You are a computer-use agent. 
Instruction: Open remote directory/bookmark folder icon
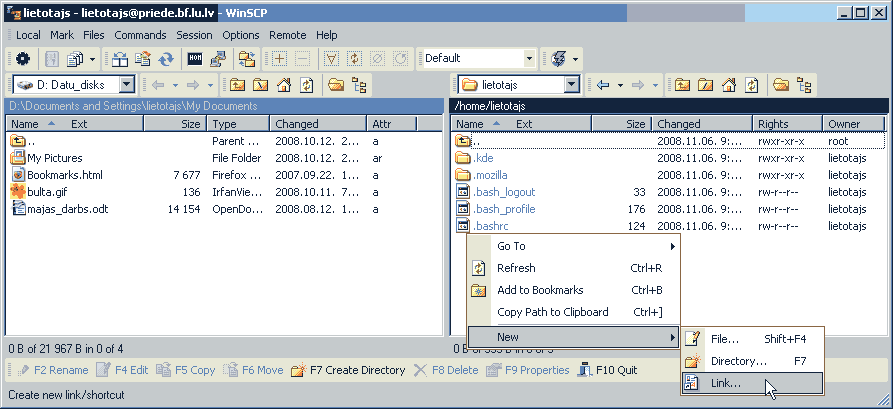coord(781,85)
